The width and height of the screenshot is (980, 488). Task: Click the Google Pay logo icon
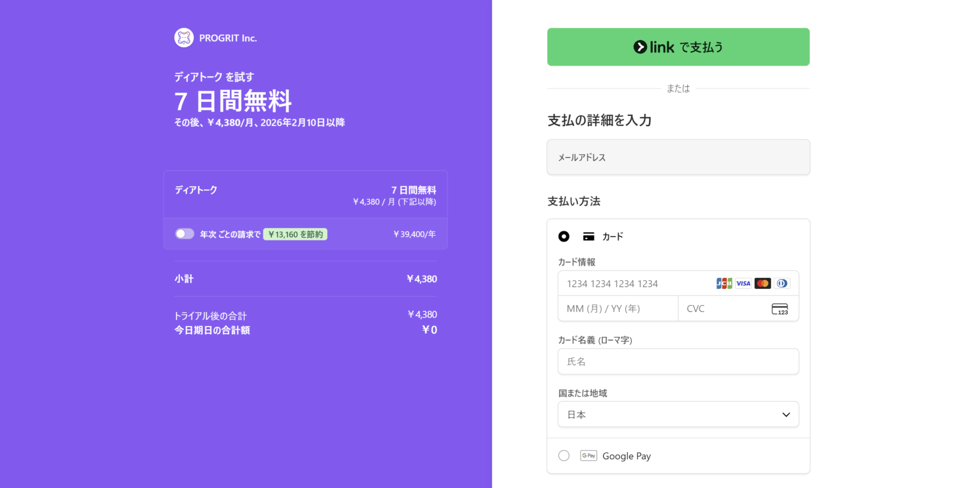pos(588,456)
